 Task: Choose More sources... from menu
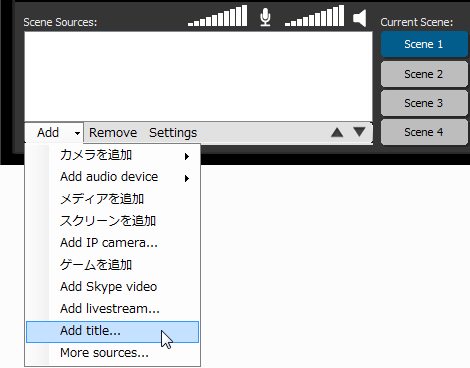point(113,353)
